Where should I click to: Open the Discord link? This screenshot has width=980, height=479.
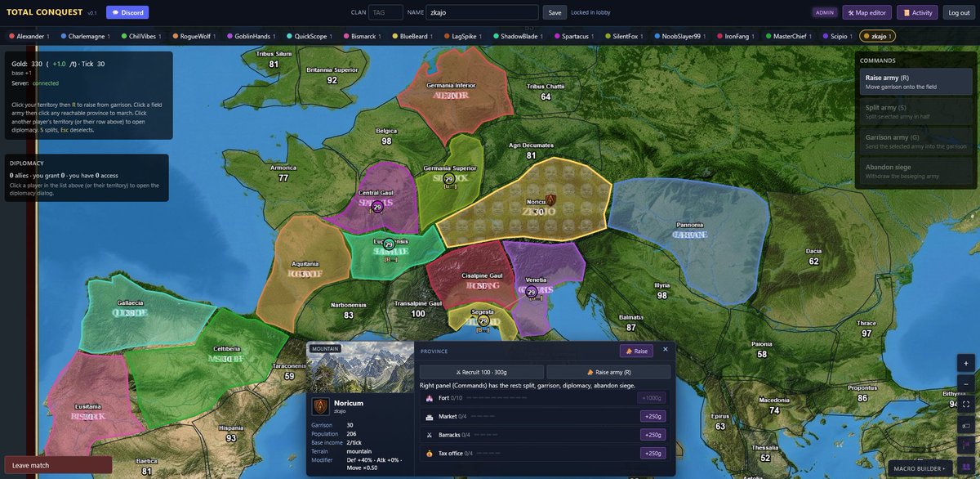(127, 12)
